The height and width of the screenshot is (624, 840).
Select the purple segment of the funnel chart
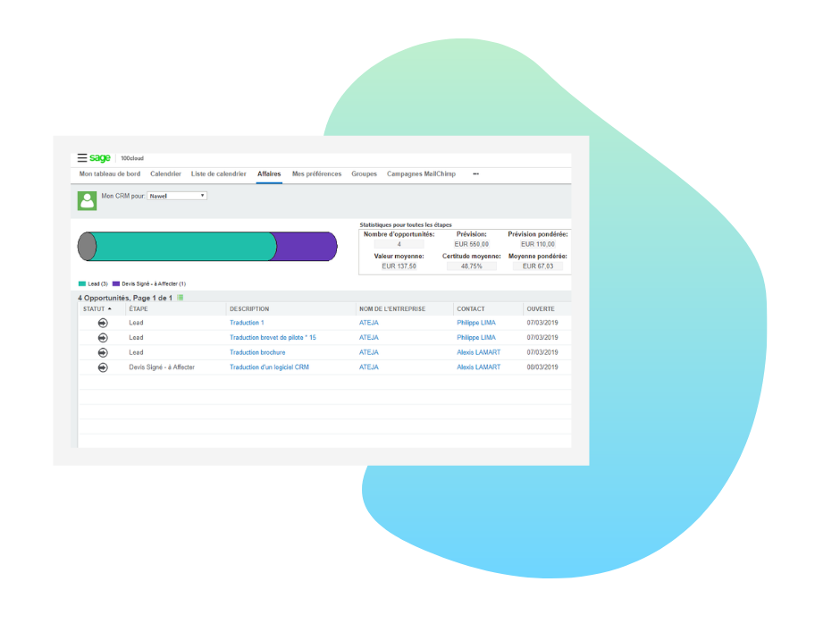pyautogui.click(x=304, y=246)
